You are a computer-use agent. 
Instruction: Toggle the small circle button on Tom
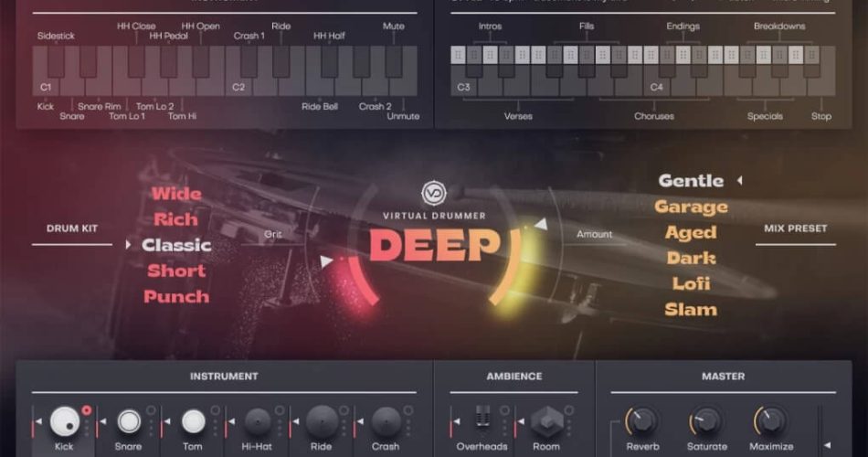pos(216,410)
